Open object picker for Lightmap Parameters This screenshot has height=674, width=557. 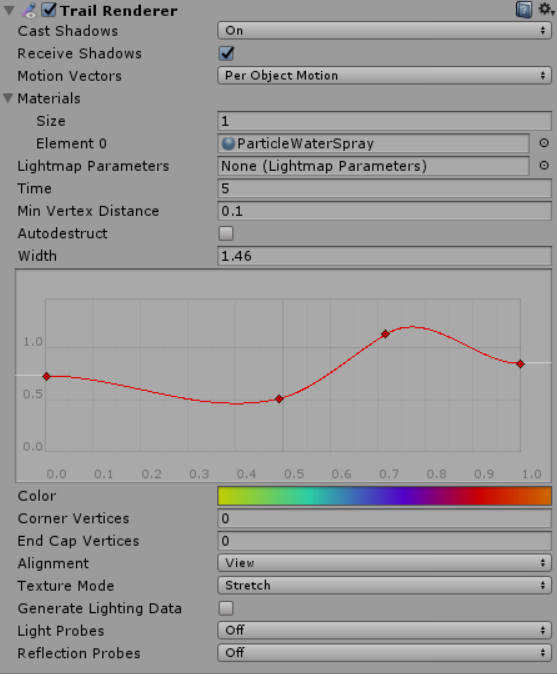(544, 165)
